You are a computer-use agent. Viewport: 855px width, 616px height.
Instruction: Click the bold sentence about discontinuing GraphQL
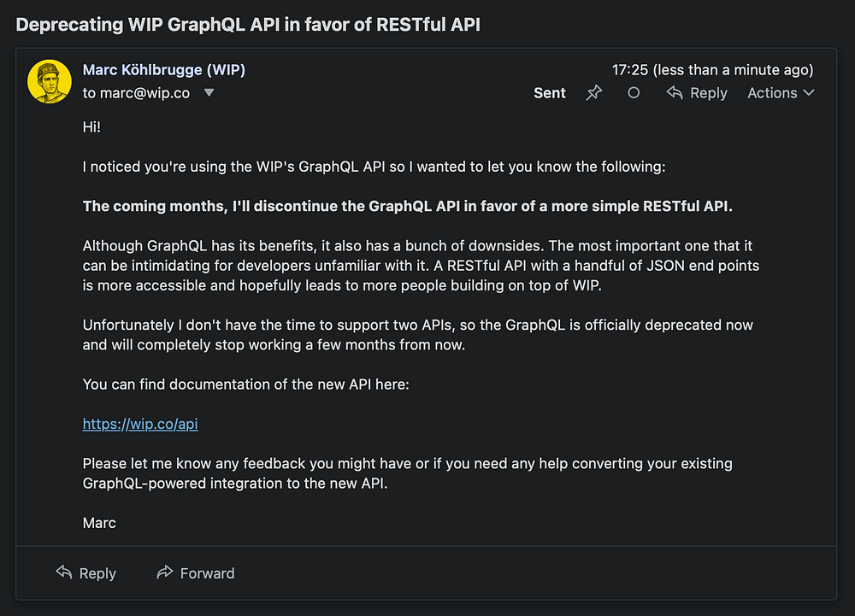pyautogui.click(x=408, y=206)
